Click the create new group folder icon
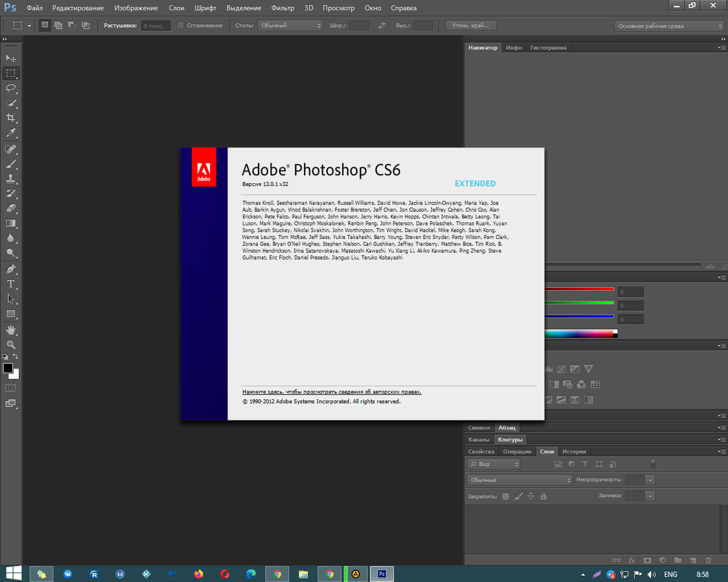Image resolution: width=728 pixels, height=582 pixels. pyautogui.click(x=678, y=560)
